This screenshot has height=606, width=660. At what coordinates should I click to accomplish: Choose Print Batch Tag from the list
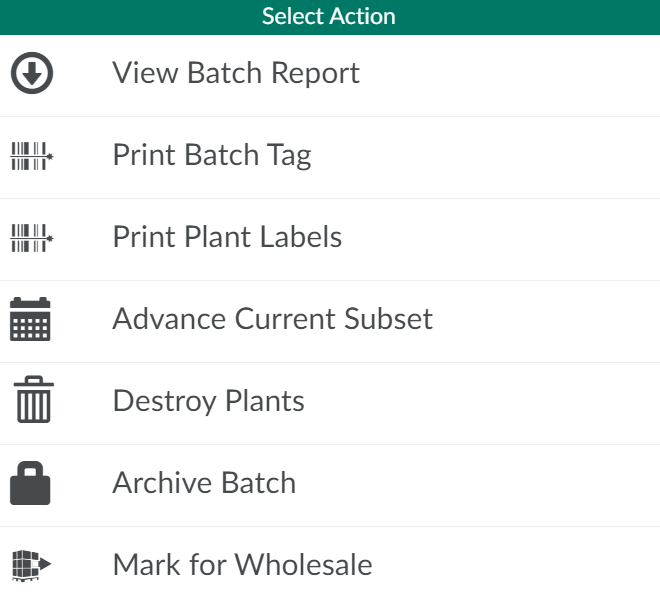(212, 155)
